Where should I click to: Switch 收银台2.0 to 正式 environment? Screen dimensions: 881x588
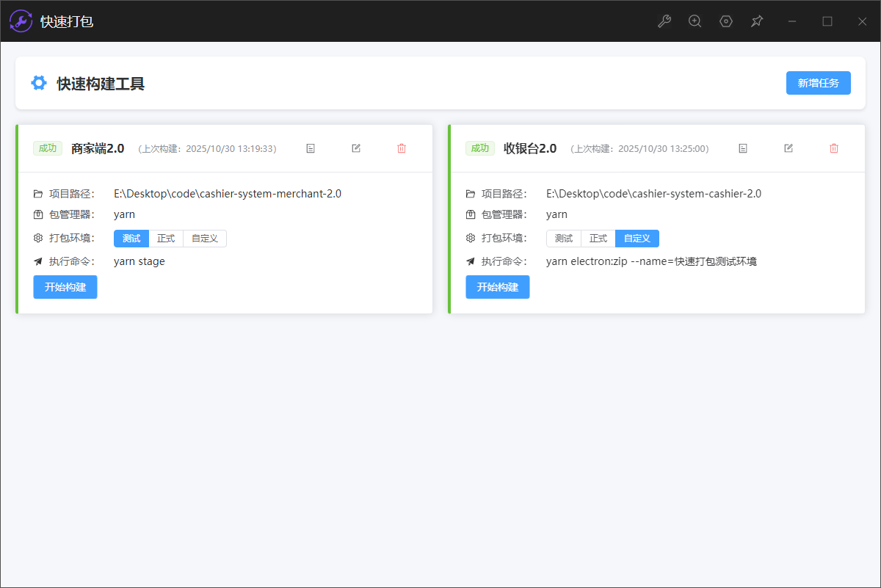(598, 239)
